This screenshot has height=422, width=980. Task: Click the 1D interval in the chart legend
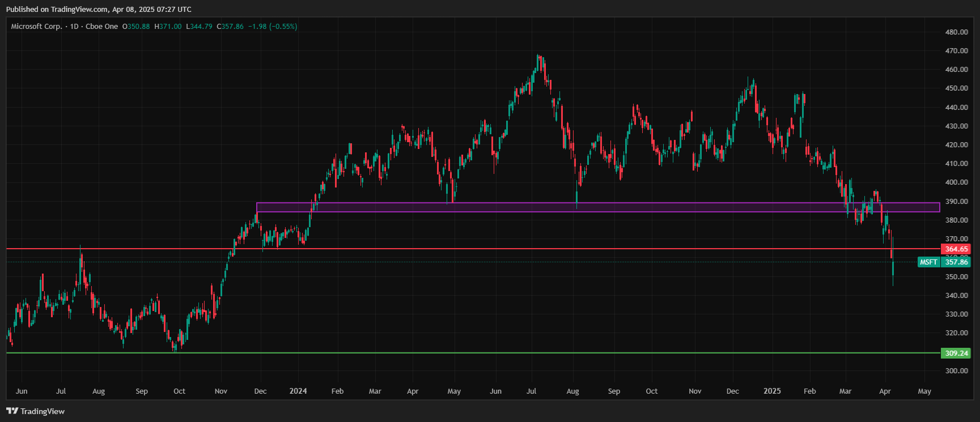click(74, 27)
